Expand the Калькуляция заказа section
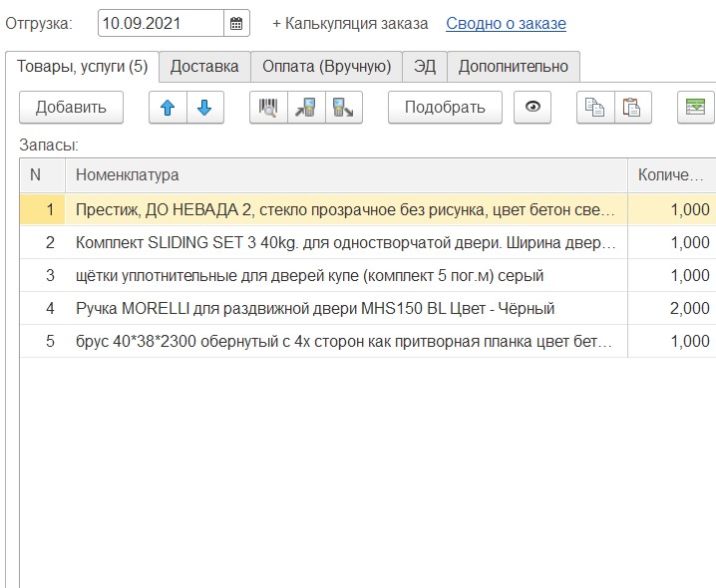This screenshot has height=588, width=716. pos(349,23)
